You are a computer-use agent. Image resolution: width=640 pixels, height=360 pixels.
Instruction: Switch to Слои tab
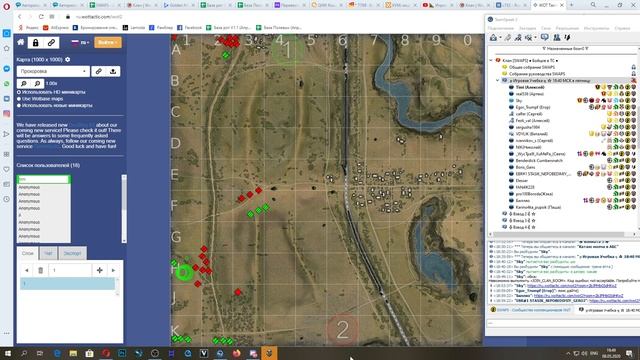click(x=27, y=253)
